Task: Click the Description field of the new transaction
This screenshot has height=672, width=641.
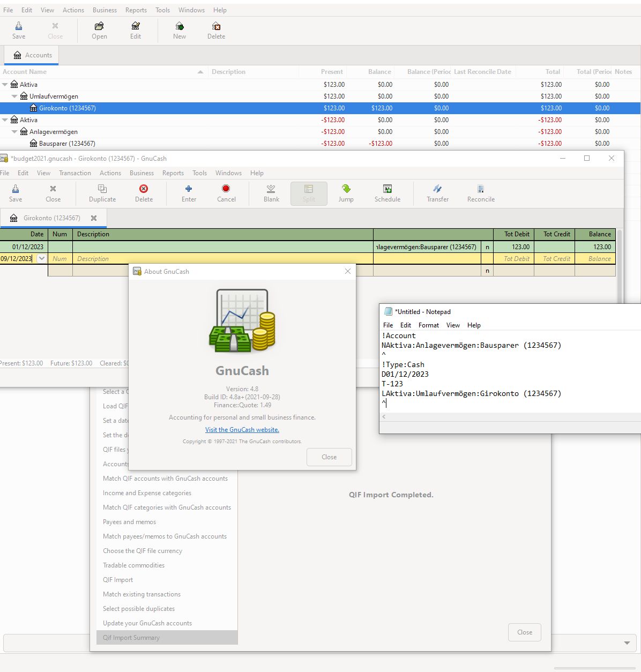Action: point(223,259)
